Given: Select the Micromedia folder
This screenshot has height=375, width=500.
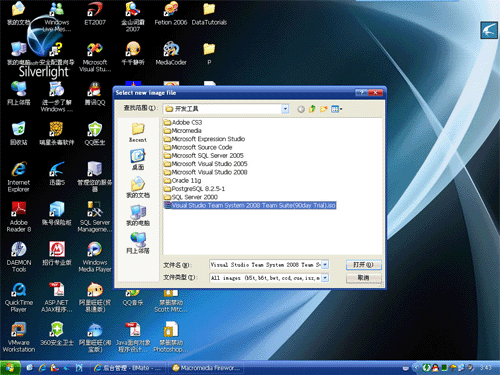Looking at the screenshot, I should click(183, 131).
